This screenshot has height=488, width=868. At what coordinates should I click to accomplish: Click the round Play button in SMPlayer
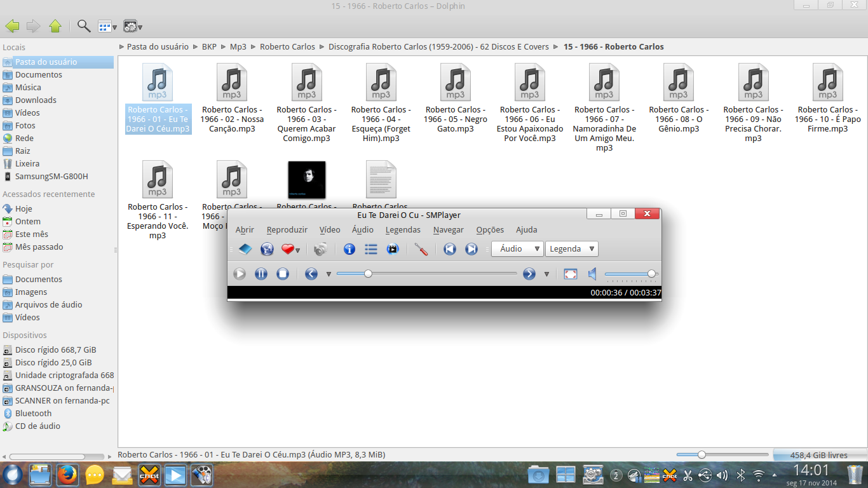coord(240,274)
